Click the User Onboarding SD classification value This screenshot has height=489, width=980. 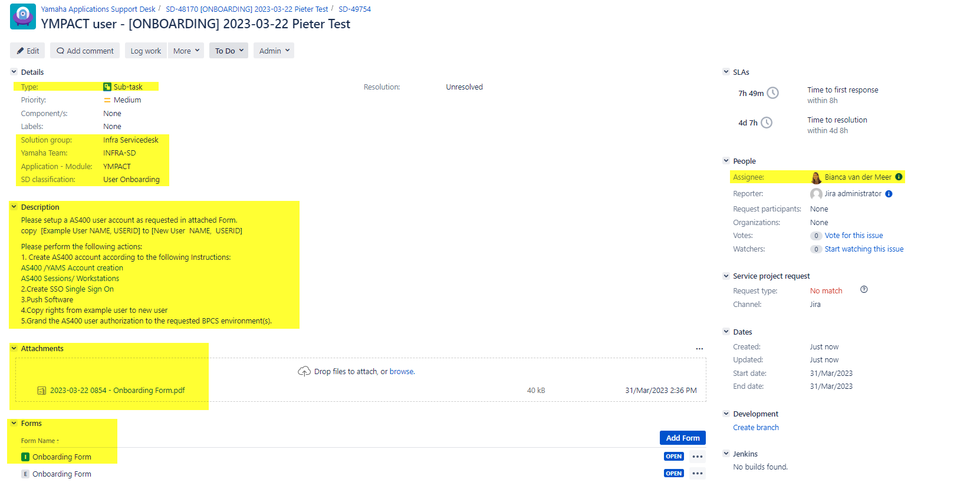tap(131, 180)
